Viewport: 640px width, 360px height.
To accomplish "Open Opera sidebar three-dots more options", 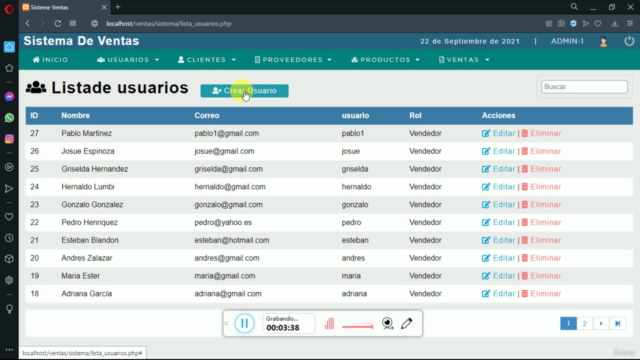I will (x=9, y=350).
